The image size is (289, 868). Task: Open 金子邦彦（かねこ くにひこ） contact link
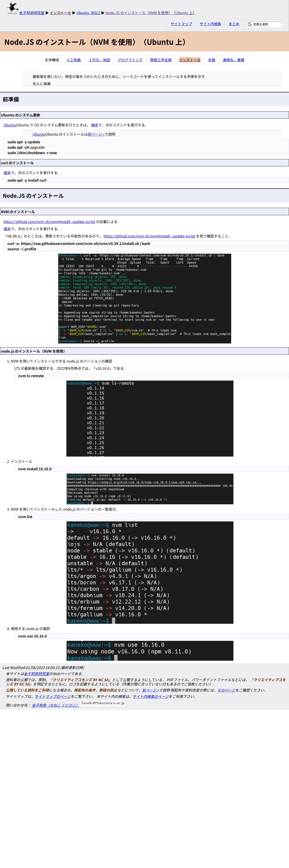coord(56,705)
